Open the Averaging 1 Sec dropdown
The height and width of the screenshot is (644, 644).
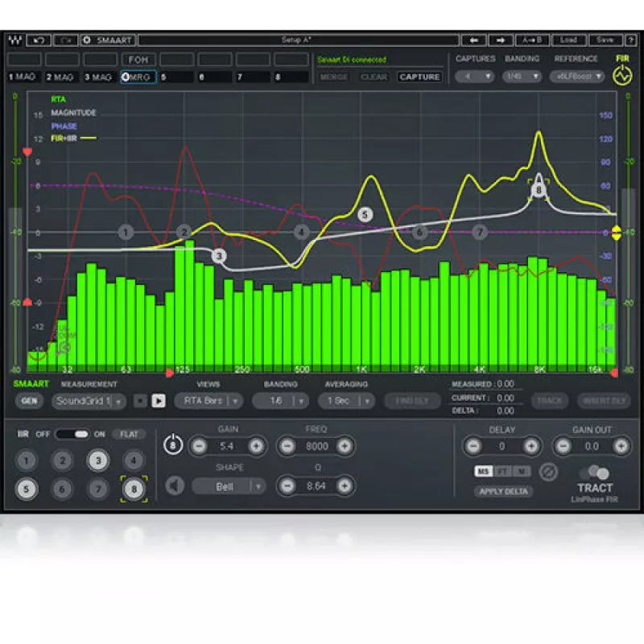click(x=346, y=401)
